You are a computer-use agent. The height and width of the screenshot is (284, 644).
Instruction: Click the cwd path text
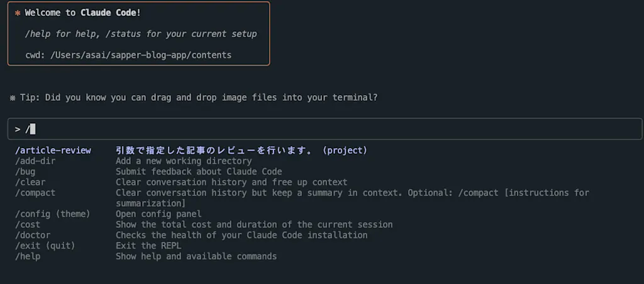pos(141,55)
